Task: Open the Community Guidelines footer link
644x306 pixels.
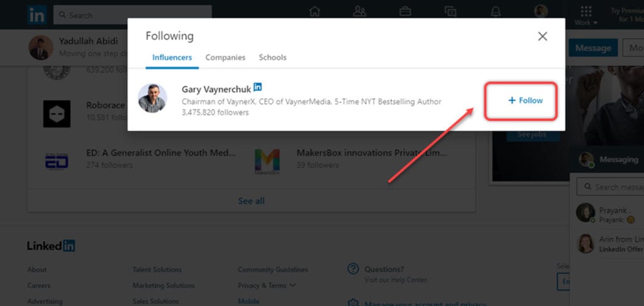Action: click(273, 270)
